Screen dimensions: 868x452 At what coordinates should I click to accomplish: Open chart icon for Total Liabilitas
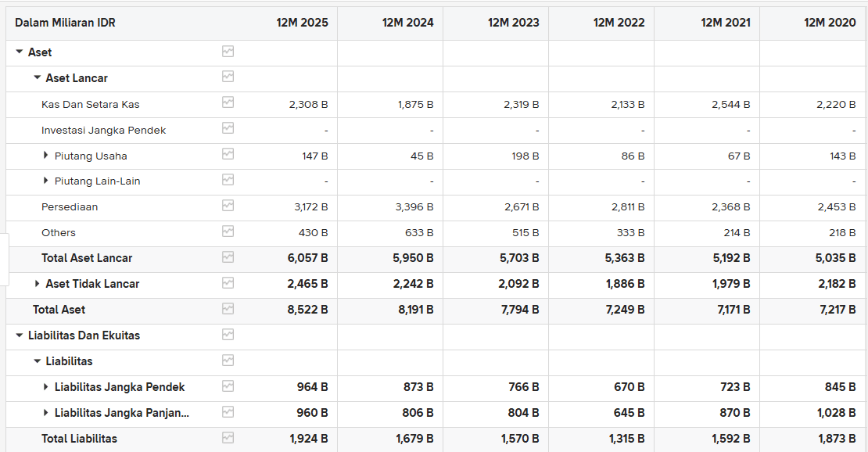point(228,438)
